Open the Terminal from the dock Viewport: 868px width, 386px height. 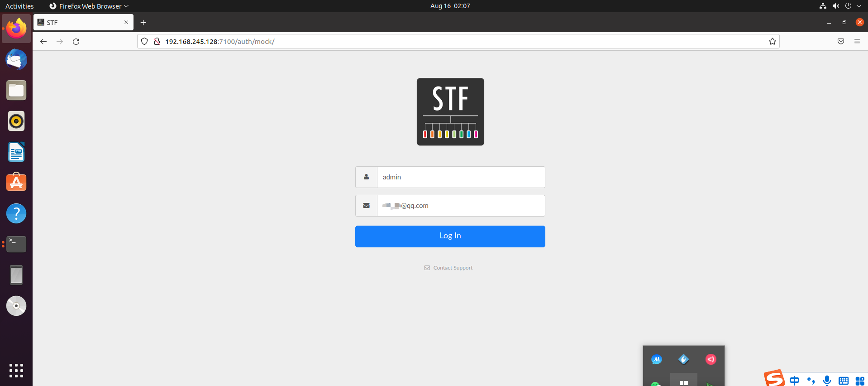click(x=16, y=244)
